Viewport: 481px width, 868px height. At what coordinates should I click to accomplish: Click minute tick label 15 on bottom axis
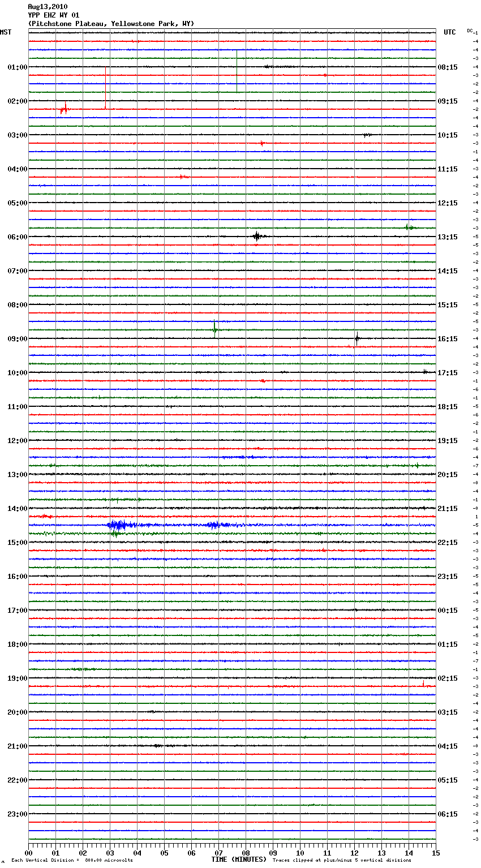(436, 853)
